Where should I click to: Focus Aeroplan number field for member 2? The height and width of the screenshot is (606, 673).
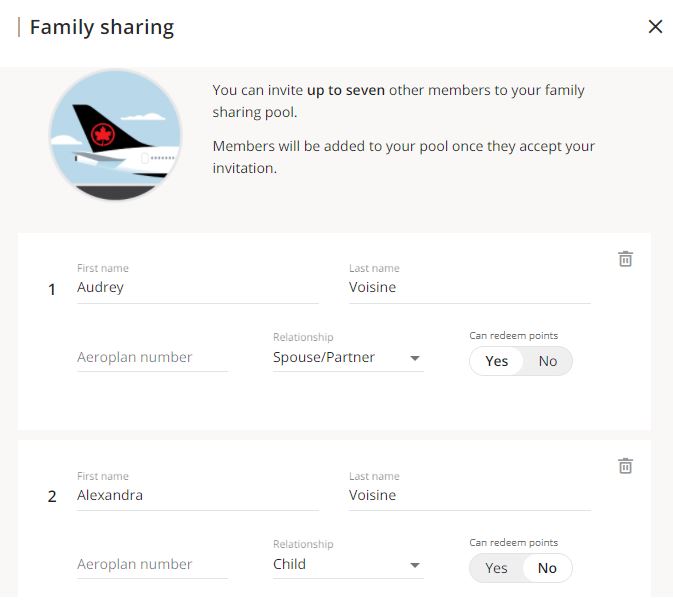coord(152,564)
